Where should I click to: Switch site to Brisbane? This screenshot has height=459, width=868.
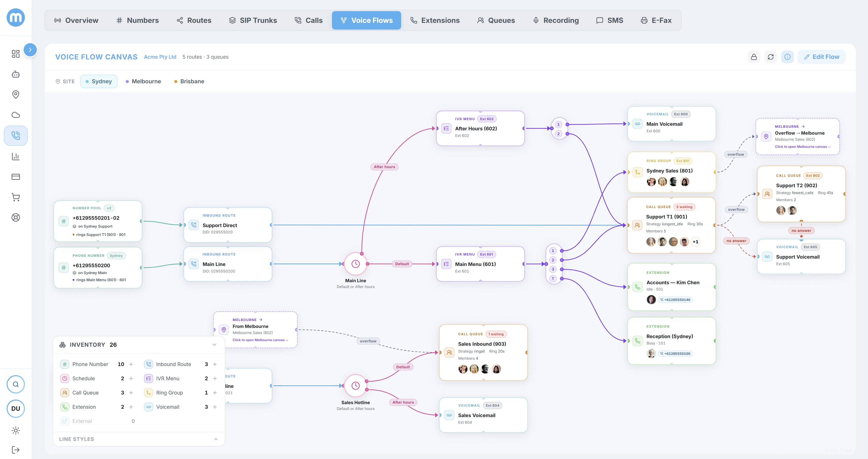tap(189, 81)
